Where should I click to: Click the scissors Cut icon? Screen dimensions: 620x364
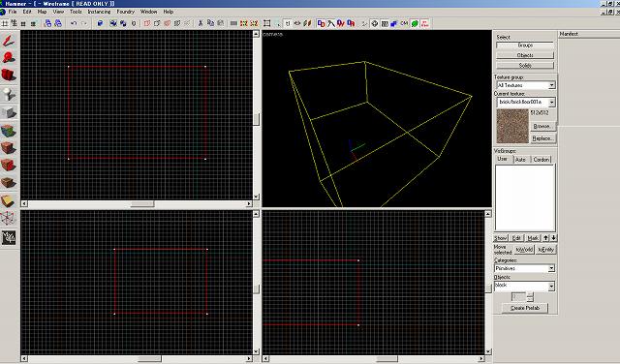point(201,23)
